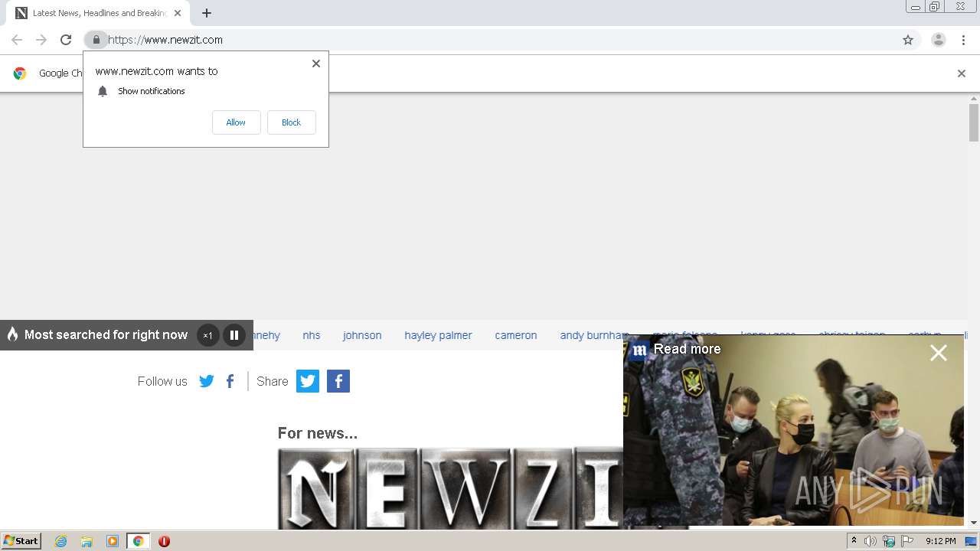Open the 'johnson' trending search link
The height and width of the screenshot is (551, 980).
(362, 335)
